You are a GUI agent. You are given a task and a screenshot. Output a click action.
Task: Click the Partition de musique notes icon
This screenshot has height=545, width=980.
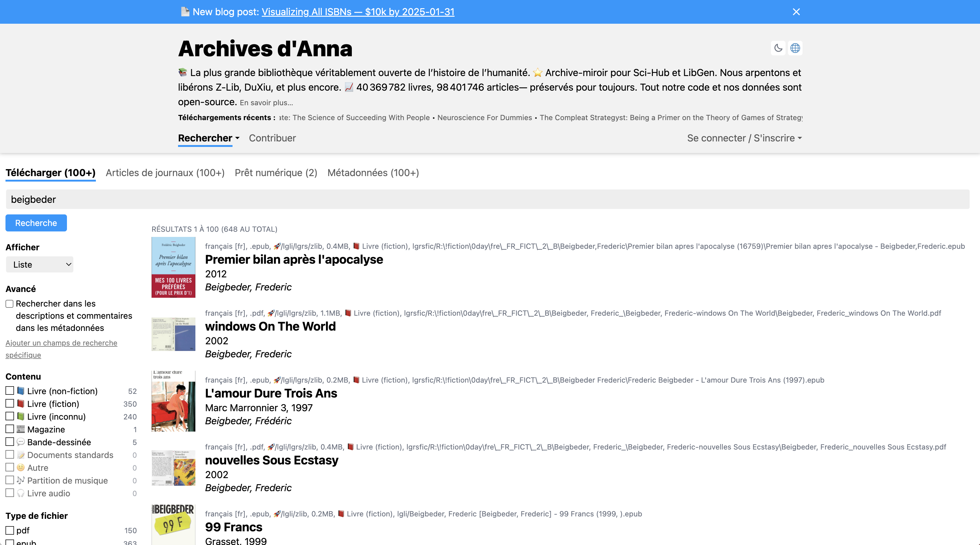click(x=21, y=480)
